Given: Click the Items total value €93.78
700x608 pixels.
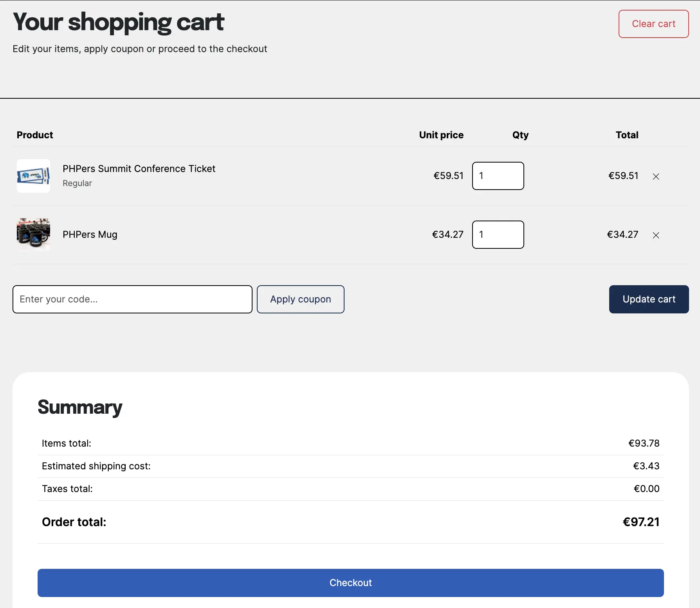Looking at the screenshot, I should click(x=644, y=443).
